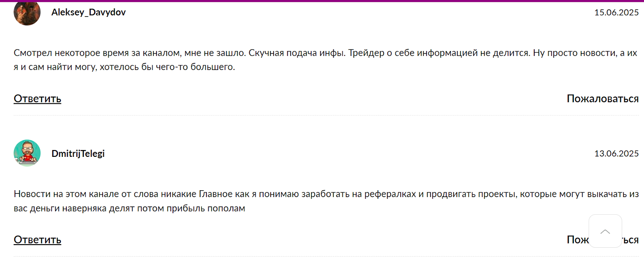Click the purple bar at the top
644x257 pixels.
tap(322, 1)
